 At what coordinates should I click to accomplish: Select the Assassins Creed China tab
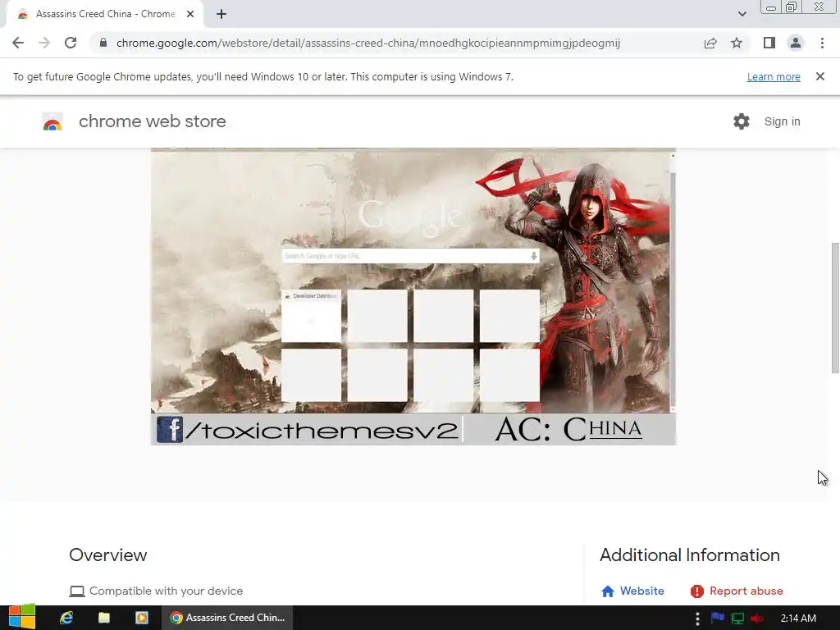pos(105,14)
